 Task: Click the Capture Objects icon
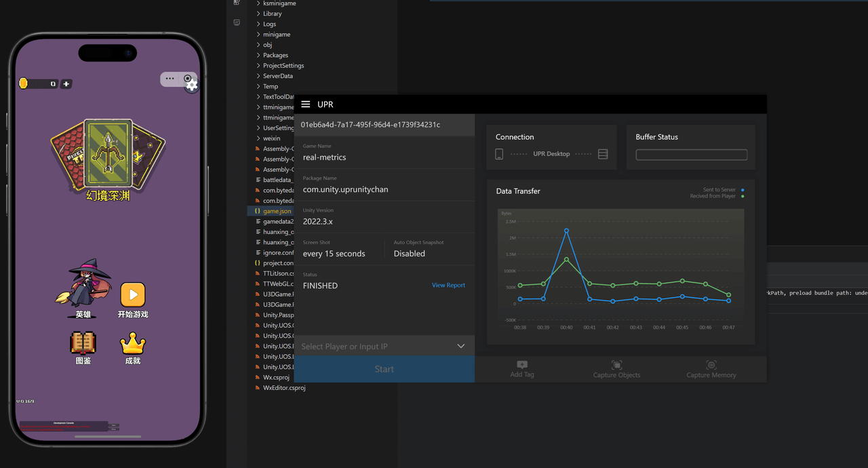tap(616, 365)
